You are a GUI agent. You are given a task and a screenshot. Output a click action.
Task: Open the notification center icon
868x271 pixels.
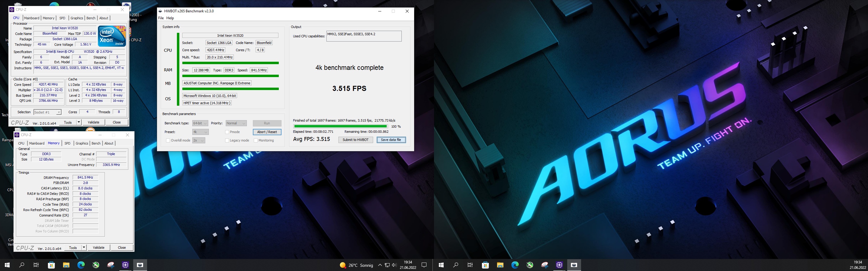click(x=424, y=265)
